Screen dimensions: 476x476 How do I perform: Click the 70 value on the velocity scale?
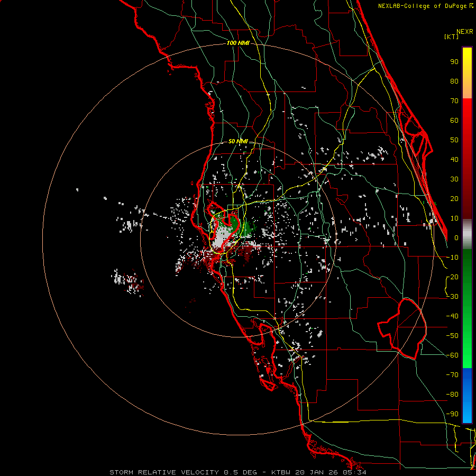[x=454, y=101]
